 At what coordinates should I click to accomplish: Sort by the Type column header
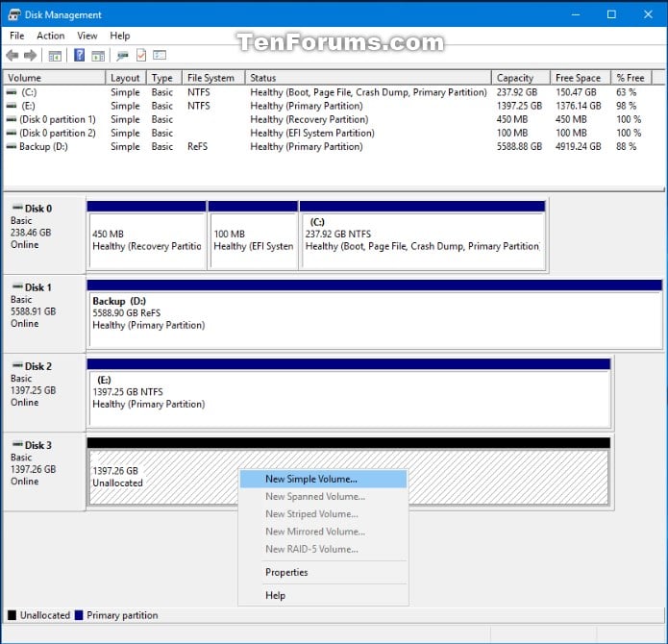(164, 78)
